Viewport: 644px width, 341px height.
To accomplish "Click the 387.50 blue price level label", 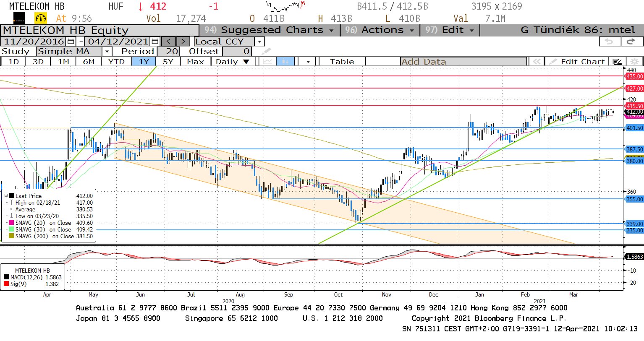I will [x=634, y=149].
